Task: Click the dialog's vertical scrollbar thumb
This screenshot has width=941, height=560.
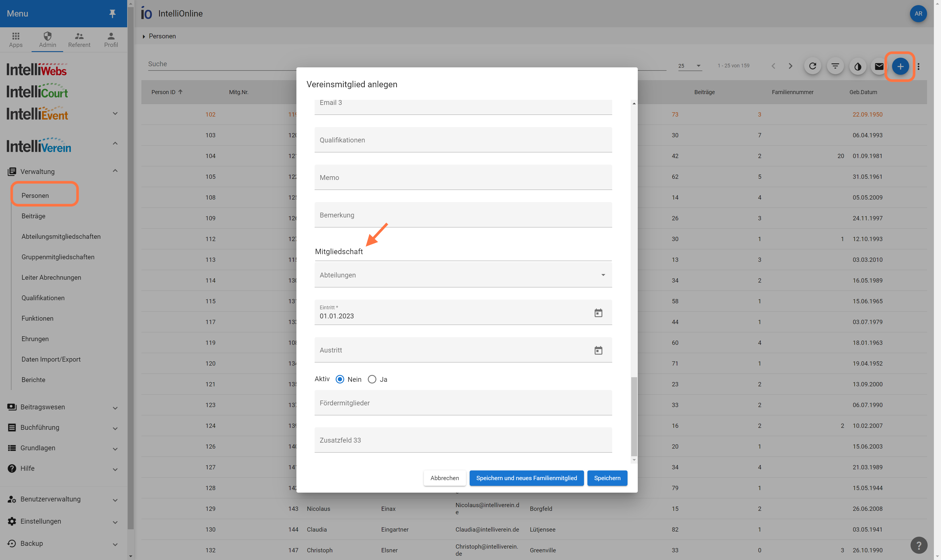Action: click(x=634, y=417)
